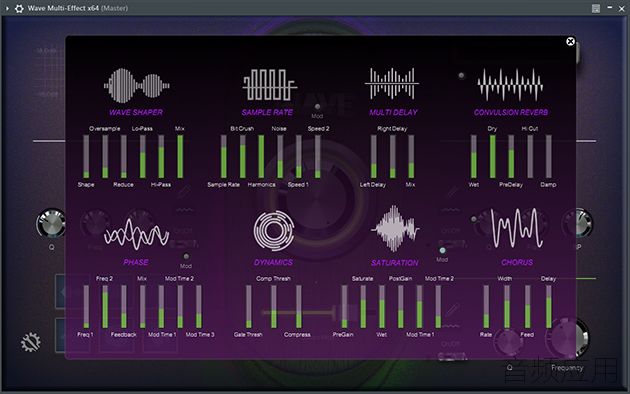The height and width of the screenshot is (394, 630).
Task: Adjust the Phase Mod Time 3 slider
Action: (199, 306)
